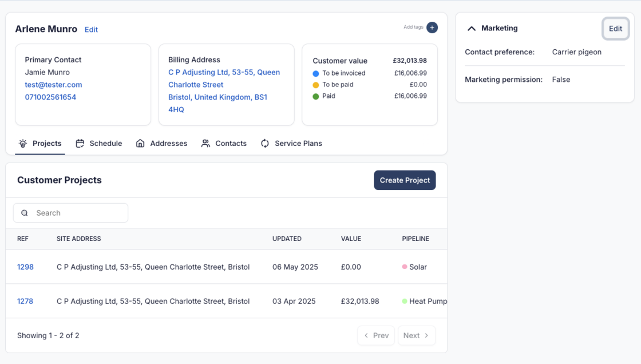Click the house icon beside Addresses

pyautogui.click(x=140, y=144)
